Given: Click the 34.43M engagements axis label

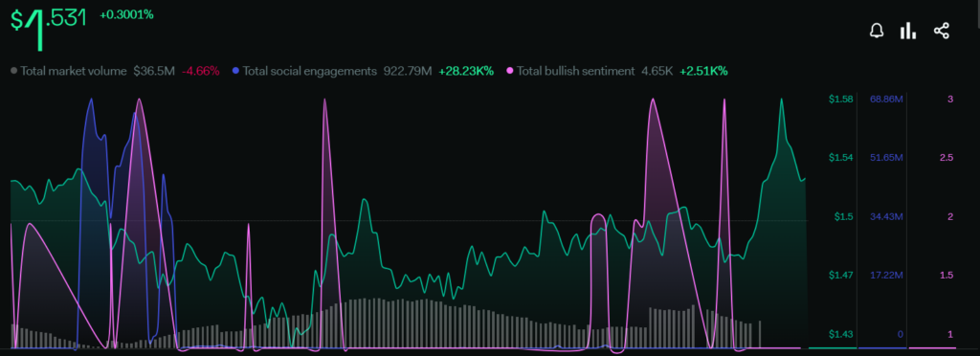Looking at the screenshot, I should coord(886,216).
